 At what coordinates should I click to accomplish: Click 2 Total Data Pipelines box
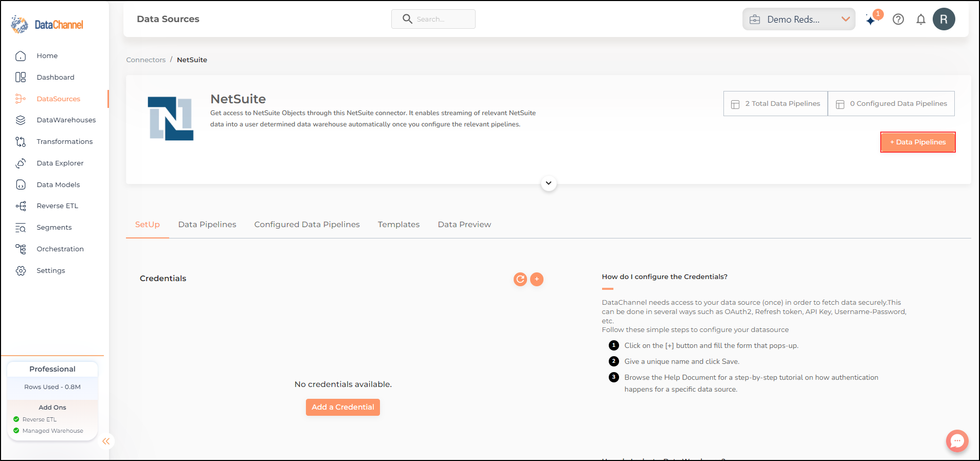[x=775, y=103]
